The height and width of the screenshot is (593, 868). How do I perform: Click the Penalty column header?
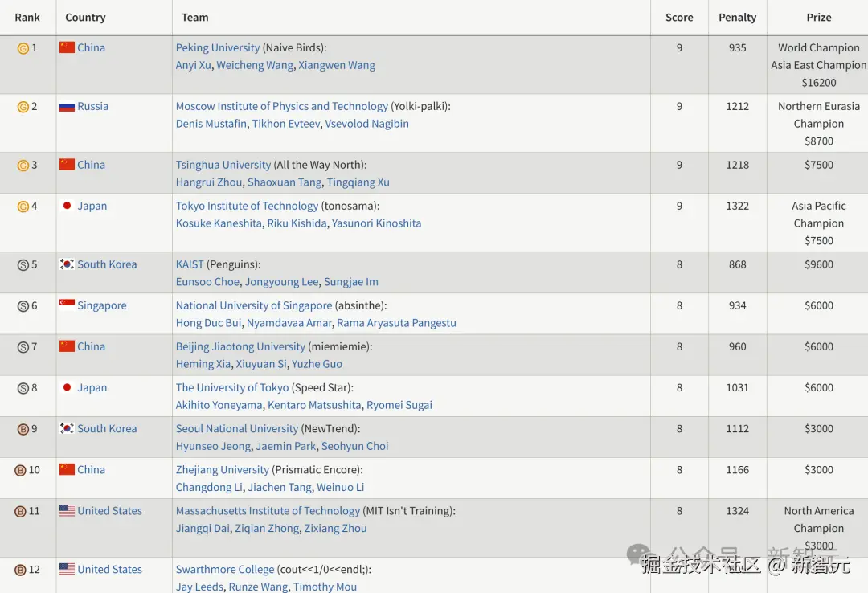(x=737, y=17)
